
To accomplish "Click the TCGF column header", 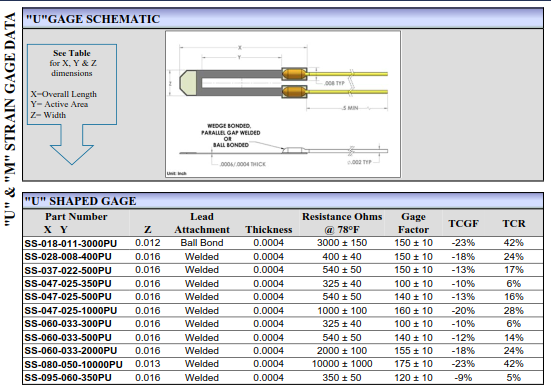I will [464, 223].
